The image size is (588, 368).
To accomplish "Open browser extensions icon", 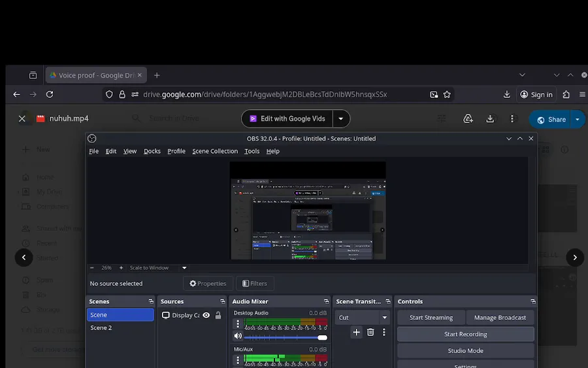I will coord(566,95).
